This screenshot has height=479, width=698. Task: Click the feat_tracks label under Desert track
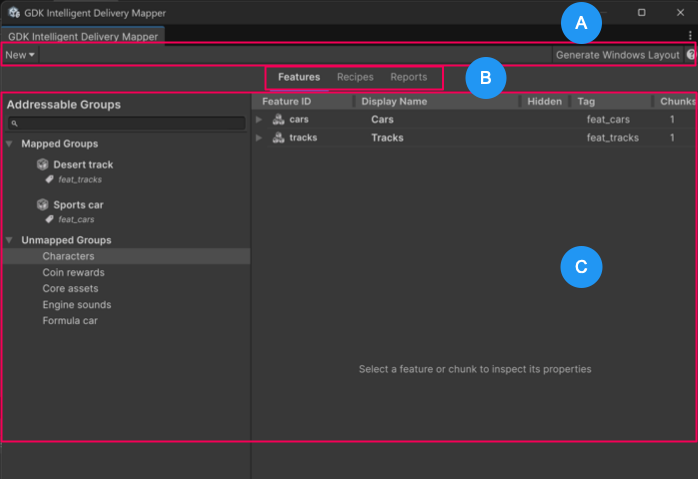pyautogui.click(x=80, y=179)
